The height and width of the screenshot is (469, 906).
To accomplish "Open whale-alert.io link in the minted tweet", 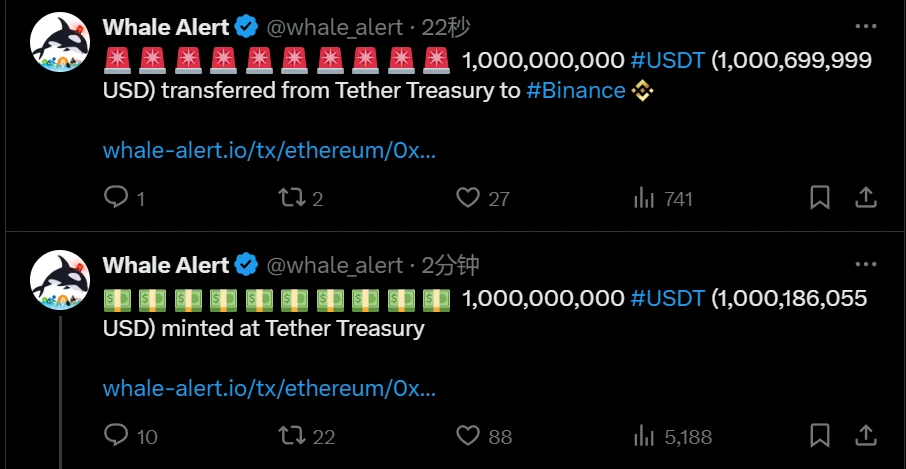I will point(269,388).
